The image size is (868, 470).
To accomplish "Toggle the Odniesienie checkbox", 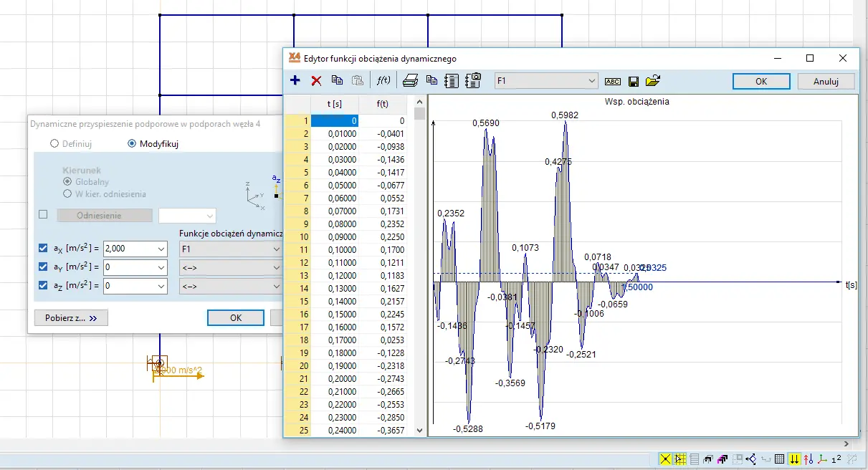I will (43, 215).
